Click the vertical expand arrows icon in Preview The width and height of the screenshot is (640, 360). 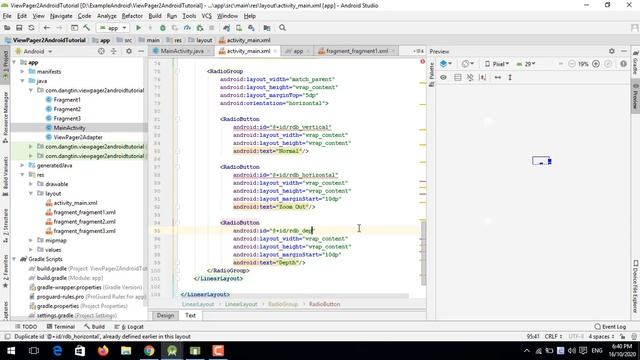click(510, 77)
